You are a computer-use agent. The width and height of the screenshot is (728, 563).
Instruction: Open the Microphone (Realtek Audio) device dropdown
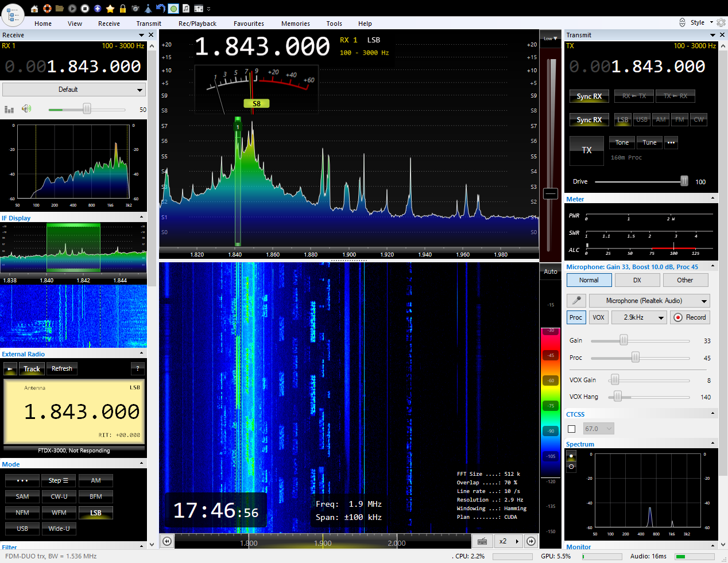point(649,301)
